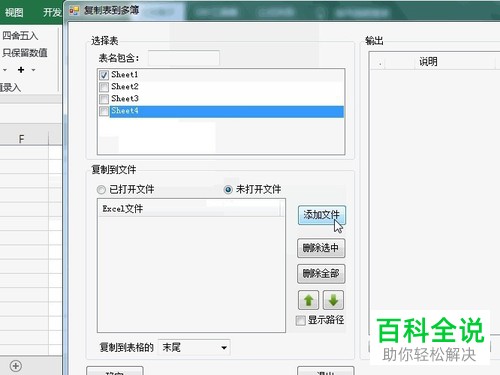500x375 pixels.
Task: Click the bold plus icon in the ribbon
Action: tap(21, 70)
